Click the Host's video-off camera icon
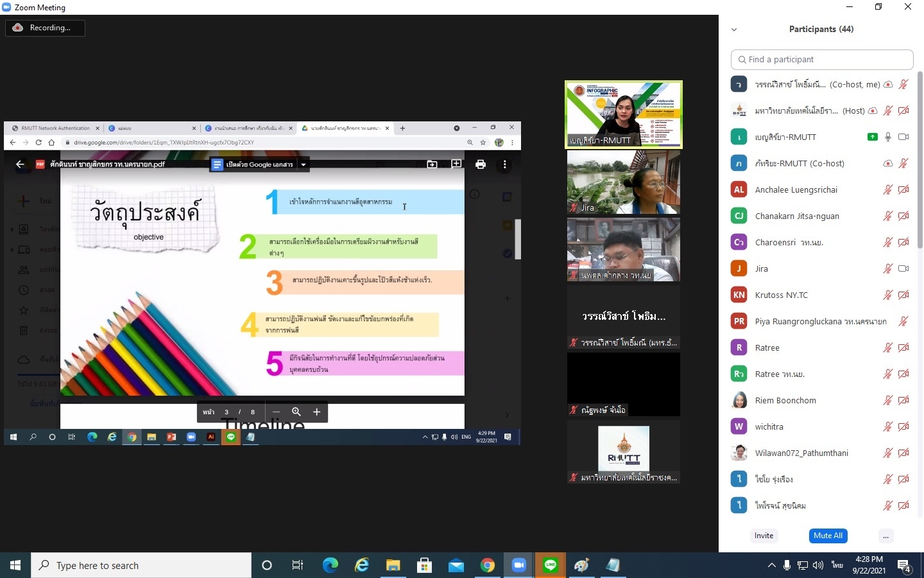This screenshot has width=924, height=578. pos(903,110)
